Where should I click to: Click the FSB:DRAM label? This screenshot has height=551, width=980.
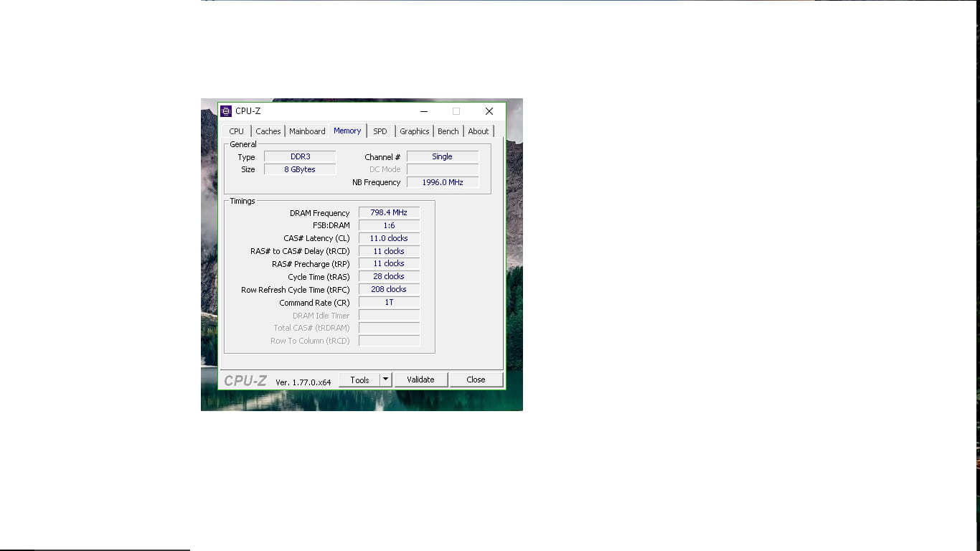click(331, 225)
